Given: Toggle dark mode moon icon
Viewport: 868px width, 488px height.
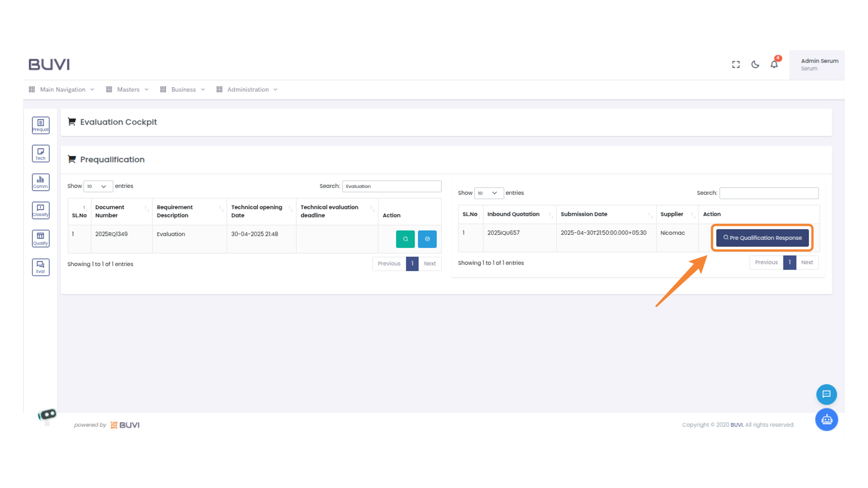Looking at the screenshot, I should (755, 65).
